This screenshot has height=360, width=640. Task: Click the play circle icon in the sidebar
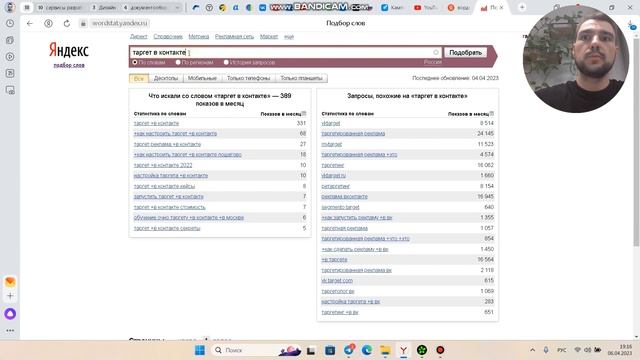point(10,57)
